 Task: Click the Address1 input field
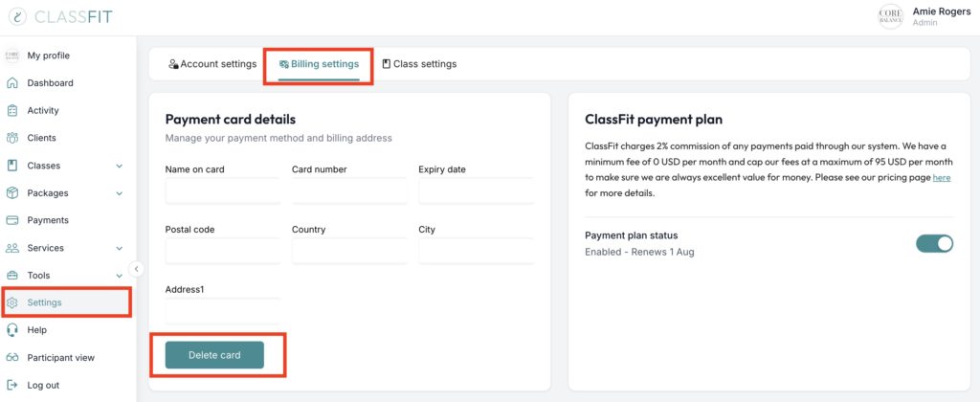(222, 311)
